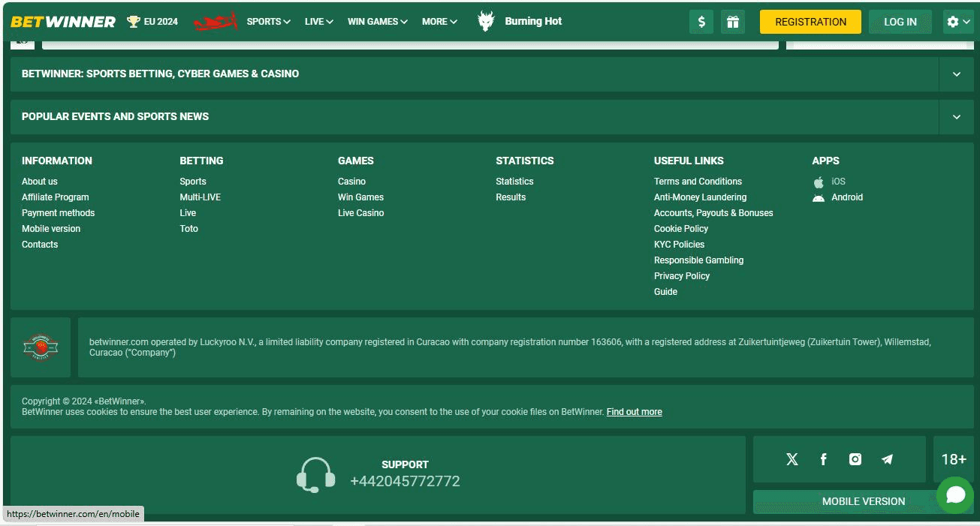
Task: Open the gift box bonuses icon
Action: tap(732, 22)
